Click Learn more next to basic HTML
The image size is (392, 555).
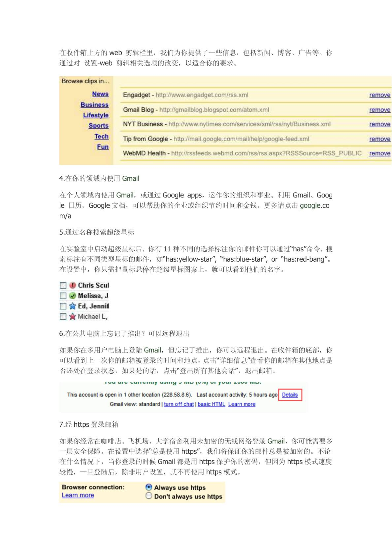click(242, 404)
